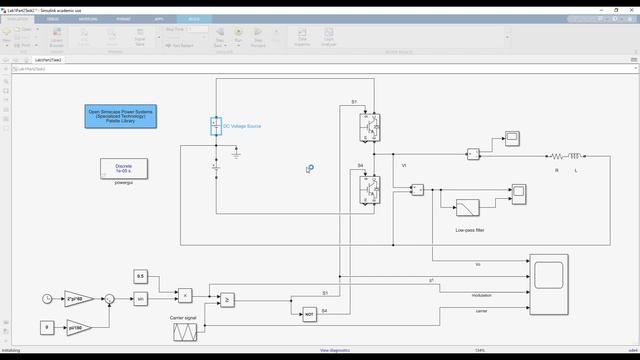640x360 pixels.
Task: Select the scope beside the low-pass filter
Action: point(519,194)
